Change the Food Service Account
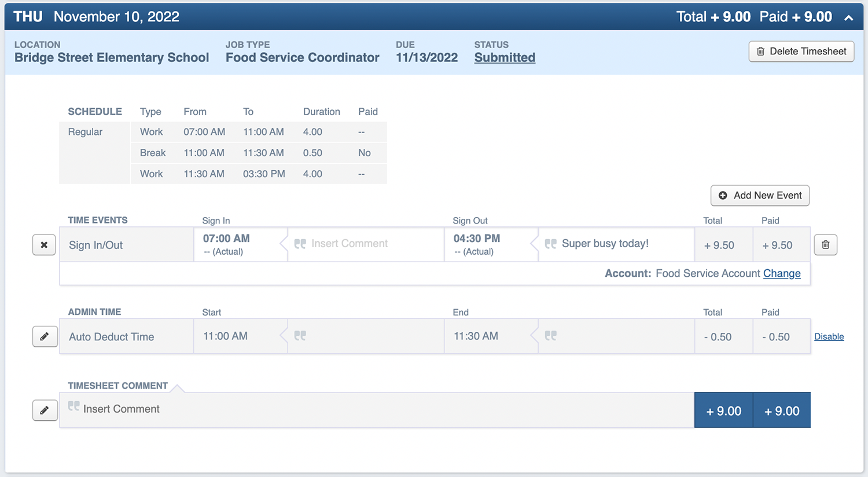Screen dimensions: 868x477 tap(782, 273)
